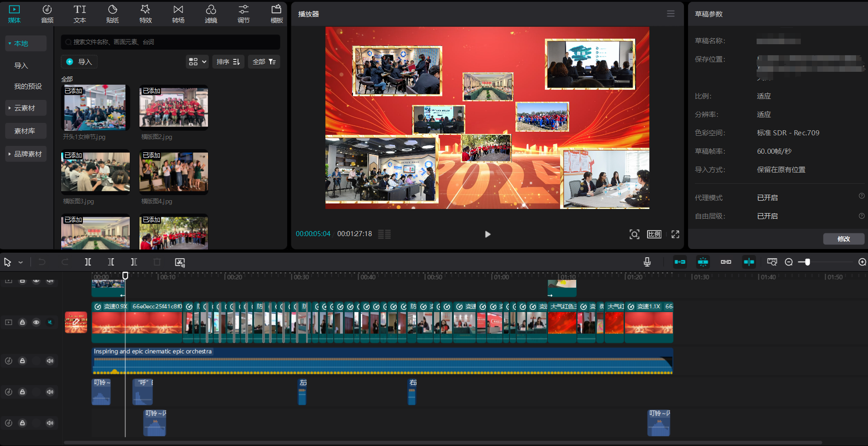Image resolution: width=868 pixels, height=446 pixels.
Task: Click the timeline fit-to-view ruler icon
Action: [x=772, y=262]
